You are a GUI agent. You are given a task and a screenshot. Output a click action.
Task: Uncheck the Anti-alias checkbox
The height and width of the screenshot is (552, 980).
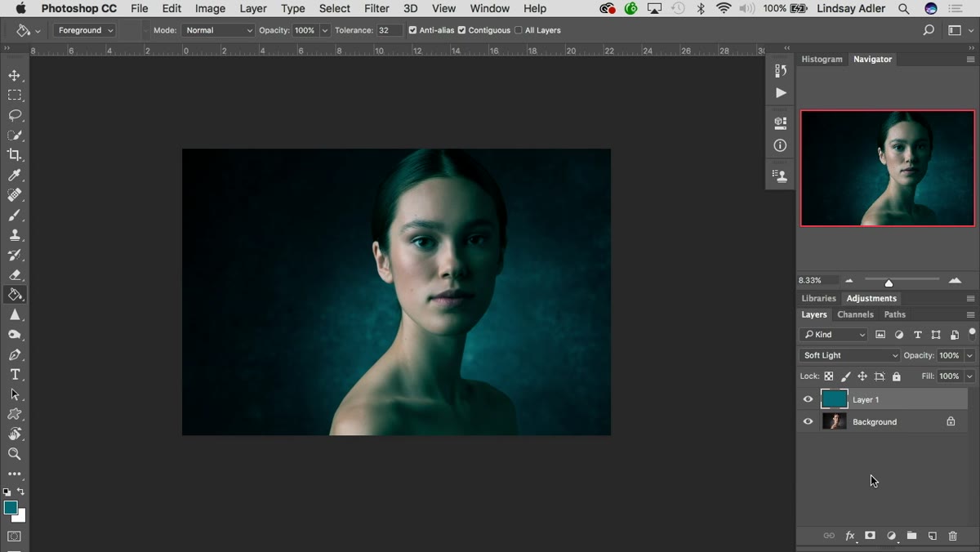tap(412, 30)
